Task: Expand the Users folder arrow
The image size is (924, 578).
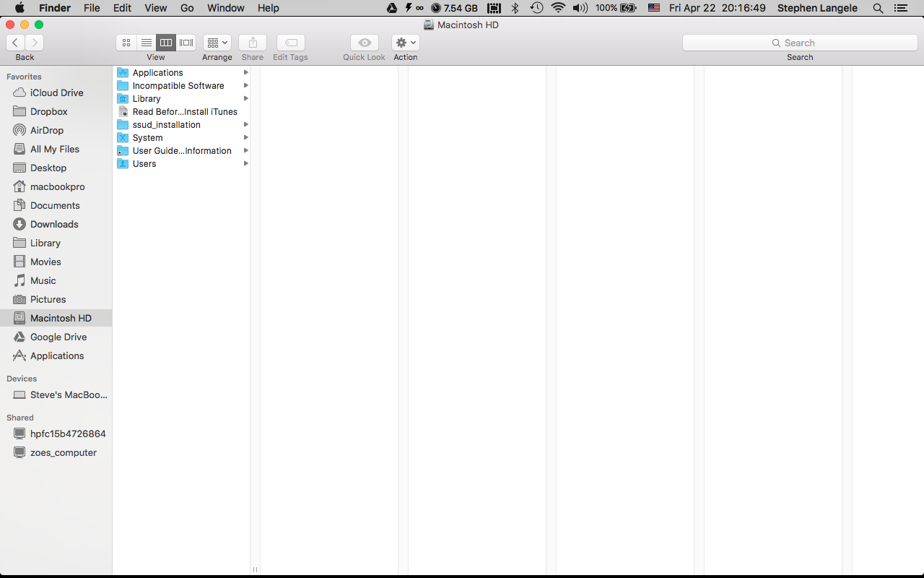Action: click(246, 163)
